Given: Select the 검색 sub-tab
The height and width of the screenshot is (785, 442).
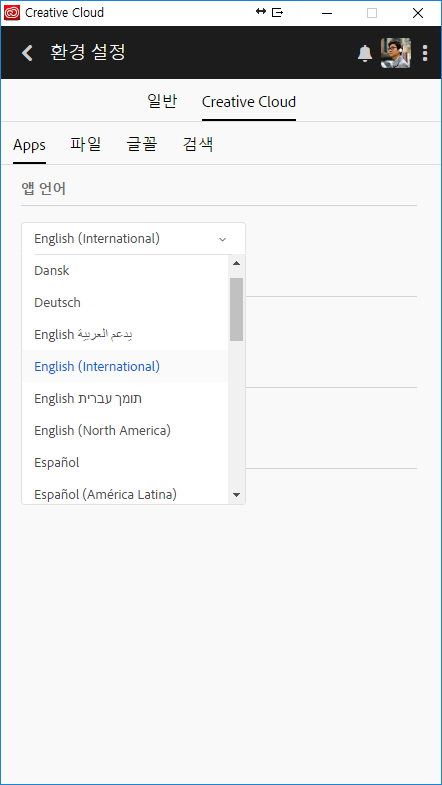Looking at the screenshot, I should [x=198, y=145].
